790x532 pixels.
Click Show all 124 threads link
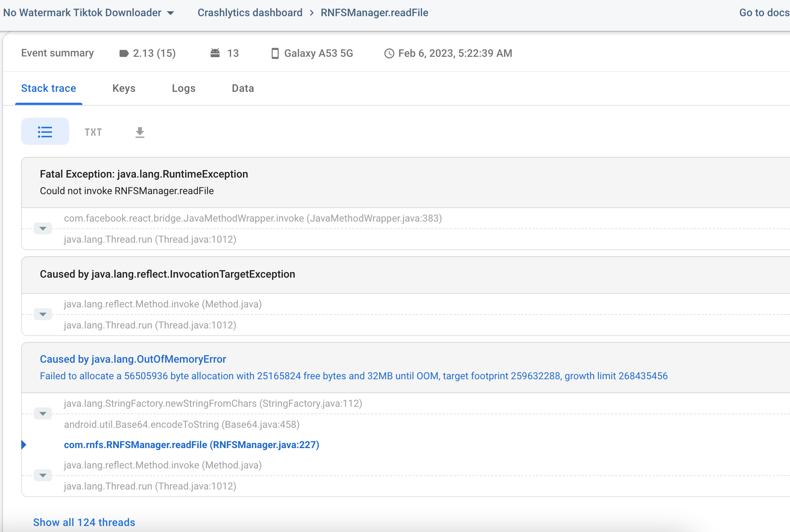[84, 522]
